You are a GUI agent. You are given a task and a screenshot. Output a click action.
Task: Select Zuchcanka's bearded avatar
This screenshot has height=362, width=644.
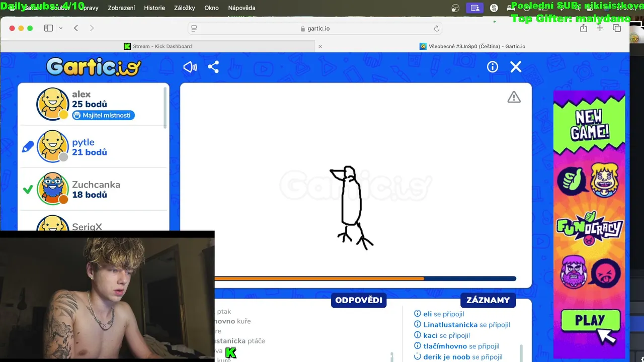tap(52, 189)
